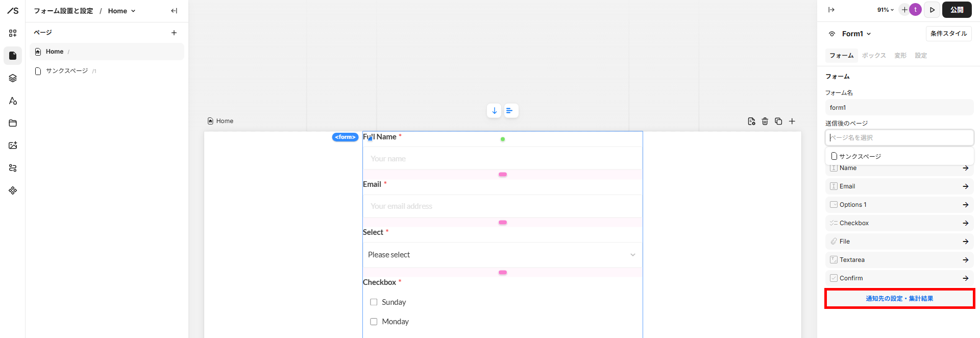The width and height of the screenshot is (980, 338).
Task: Open the 91% zoom dropdown
Action: (x=886, y=10)
